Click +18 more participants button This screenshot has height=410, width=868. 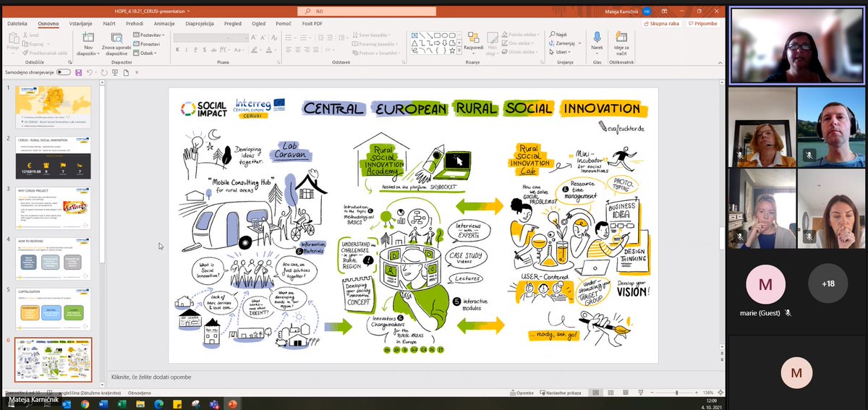(x=827, y=283)
